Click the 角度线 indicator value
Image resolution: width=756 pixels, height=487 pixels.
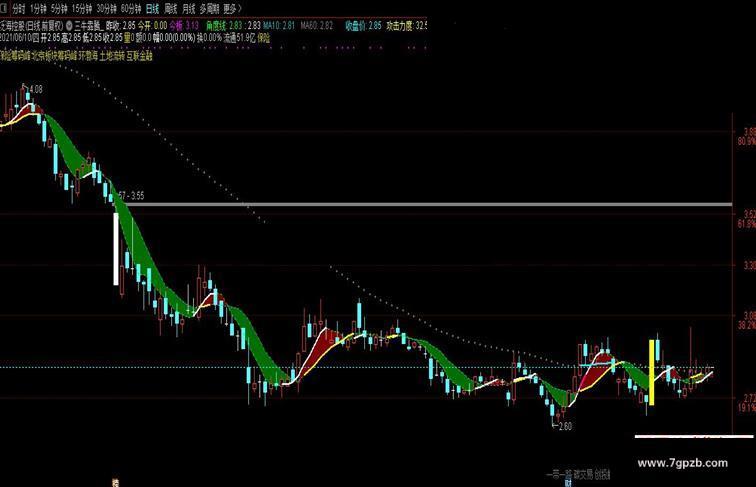pyautogui.click(x=224, y=26)
